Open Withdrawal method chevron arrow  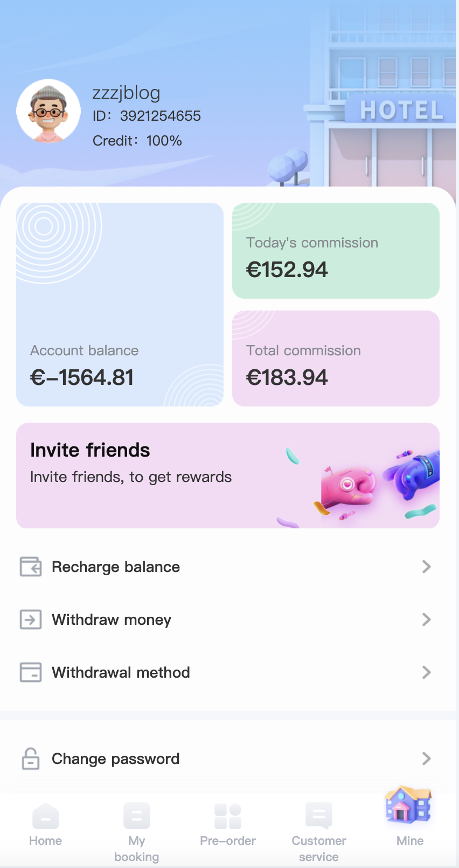click(x=426, y=672)
